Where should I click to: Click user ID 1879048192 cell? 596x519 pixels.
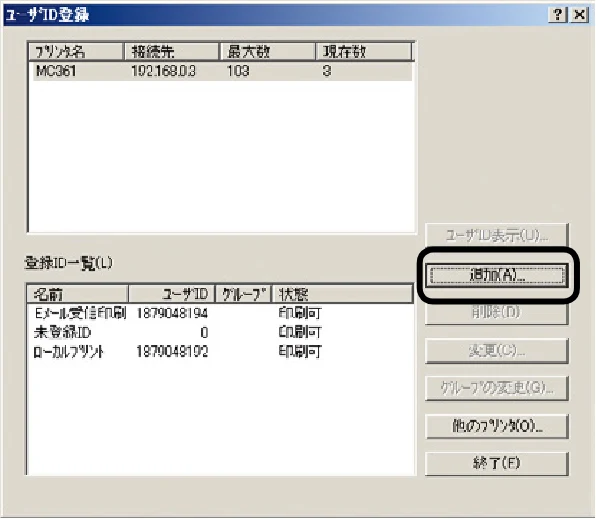pyautogui.click(x=172, y=352)
